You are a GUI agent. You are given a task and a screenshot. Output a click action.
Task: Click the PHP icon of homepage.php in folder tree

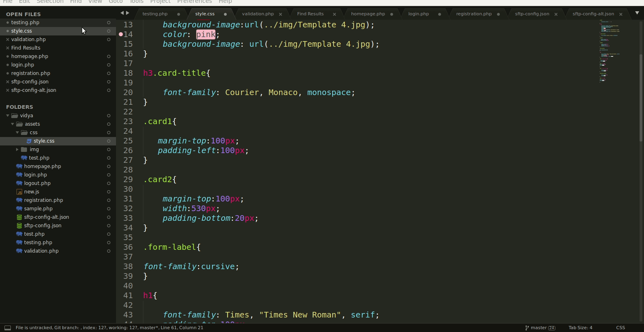19,166
